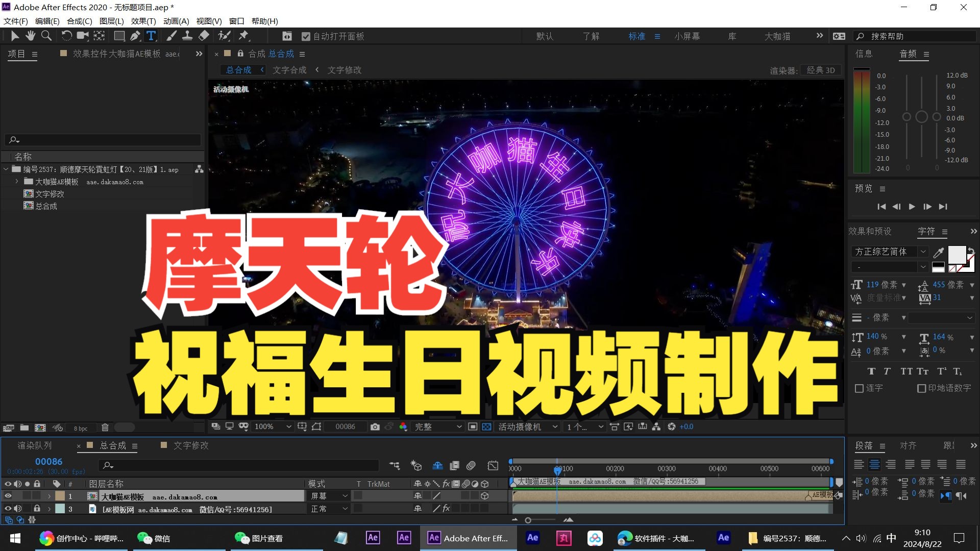Screen dimensions: 980x551
Task: Click current time 00086 in timeline
Action: (48, 461)
